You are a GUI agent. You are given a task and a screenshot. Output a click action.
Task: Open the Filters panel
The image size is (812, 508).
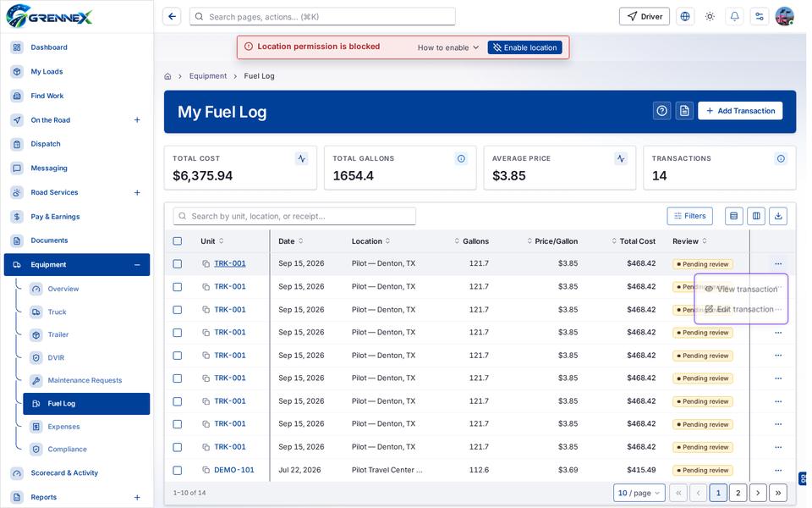coord(690,216)
